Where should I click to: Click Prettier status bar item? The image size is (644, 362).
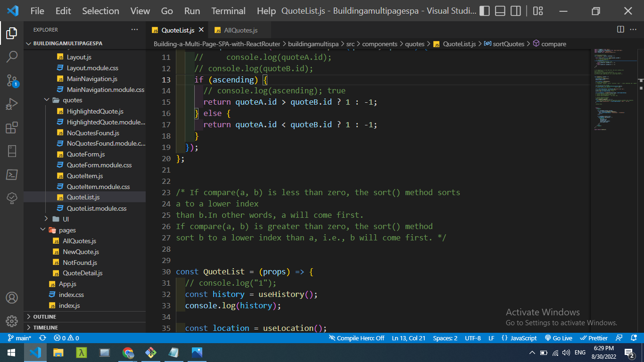(x=594, y=338)
